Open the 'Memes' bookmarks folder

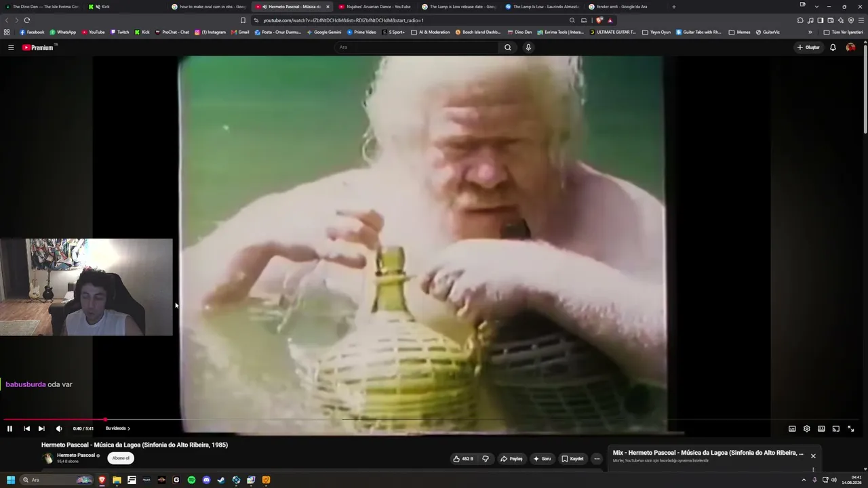[x=740, y=32]
